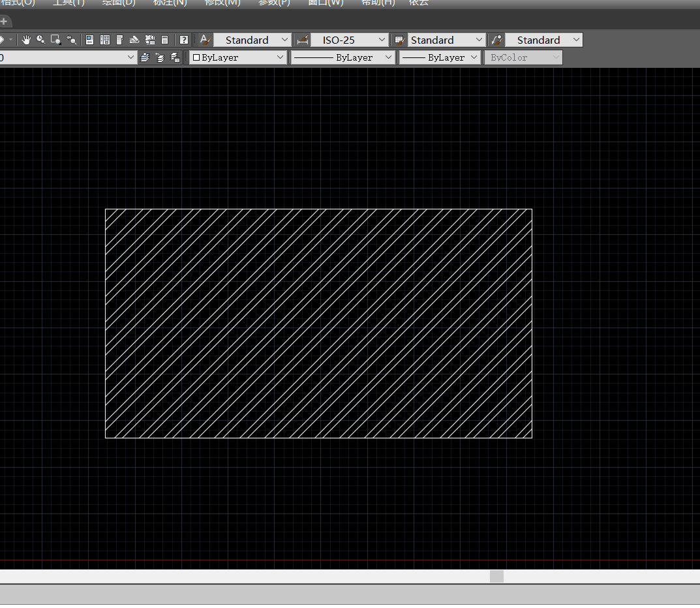
Task: Open the 帮助(H) menu
Action: coord(378,2)
